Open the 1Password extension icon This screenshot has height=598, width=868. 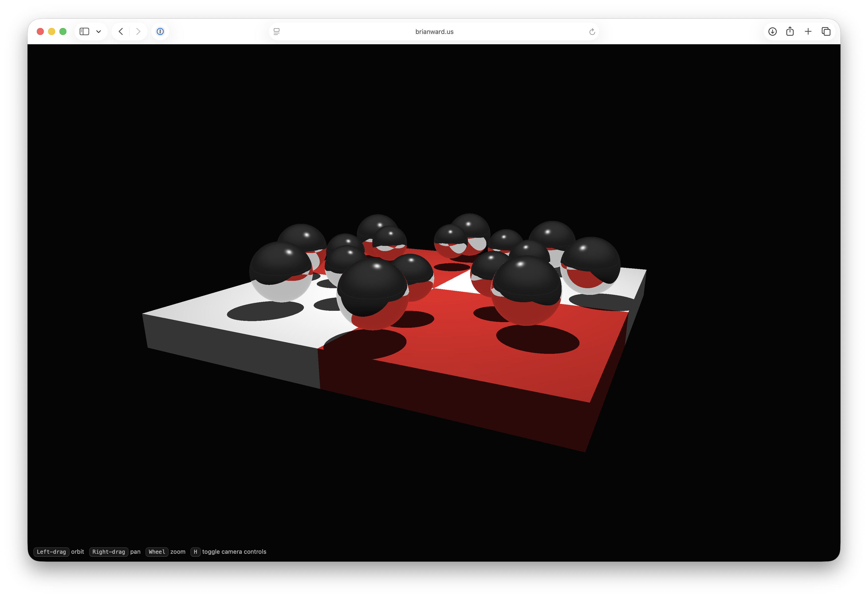160,31
